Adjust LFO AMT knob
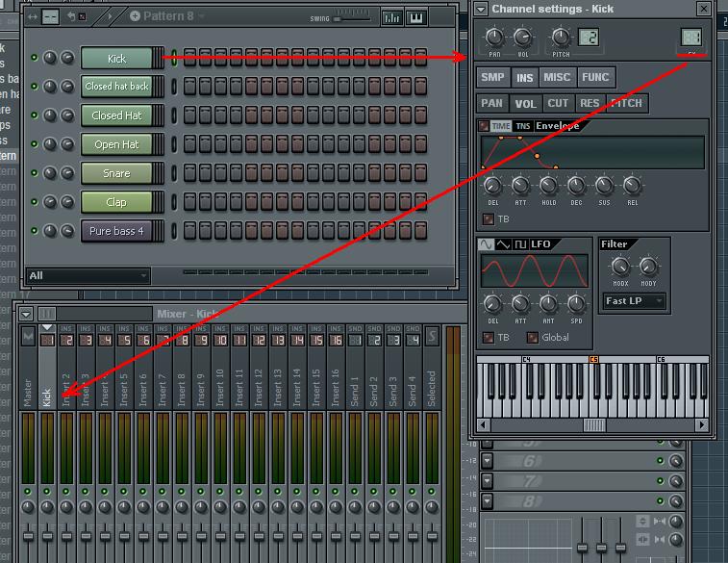728x563 pixels. [x=548, y=304]
